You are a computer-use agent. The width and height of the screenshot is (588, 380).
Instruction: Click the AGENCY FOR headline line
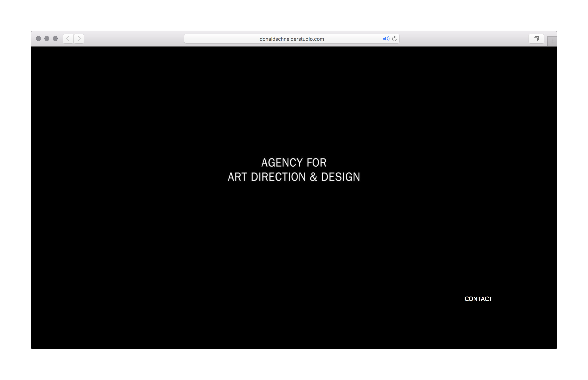(294, 163)
